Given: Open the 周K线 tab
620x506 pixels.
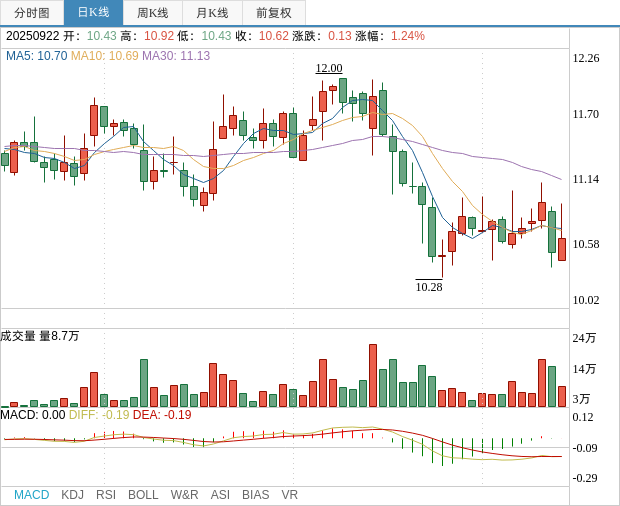Looking at the screenshot, I should pos(153,13).
